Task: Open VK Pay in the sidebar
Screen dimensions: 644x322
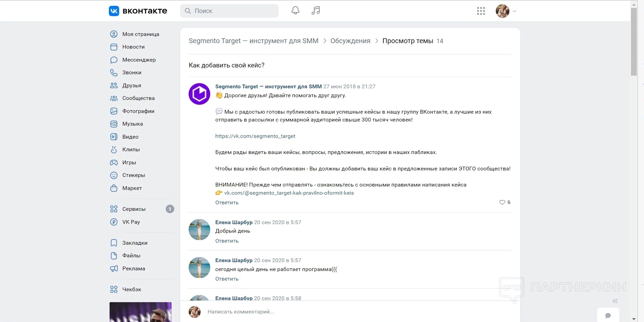Action: coord(131,222)
